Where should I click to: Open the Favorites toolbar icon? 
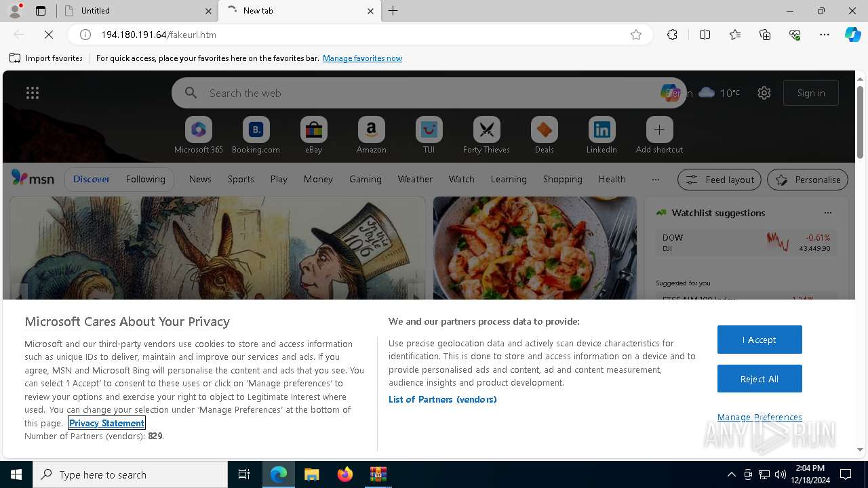[x=735, y=35]
